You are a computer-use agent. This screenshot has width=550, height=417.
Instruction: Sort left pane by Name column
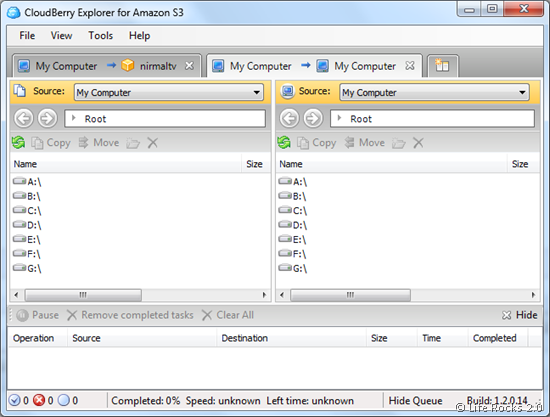pyautogui.click(x=126, y=164)
